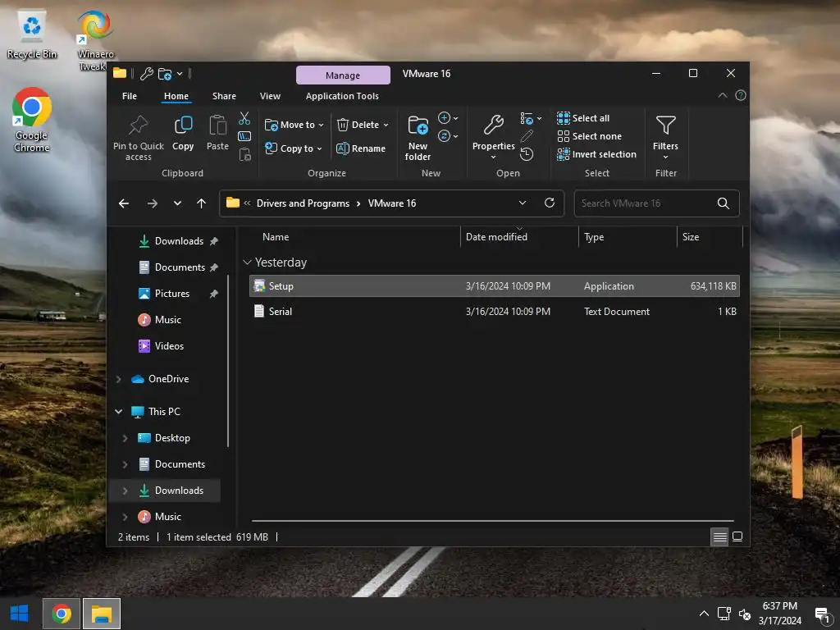Image resolution: width=840 pixels, height=630 pixels.
Task: Open the Application Tools tab
Action: (x=342, y=96)
